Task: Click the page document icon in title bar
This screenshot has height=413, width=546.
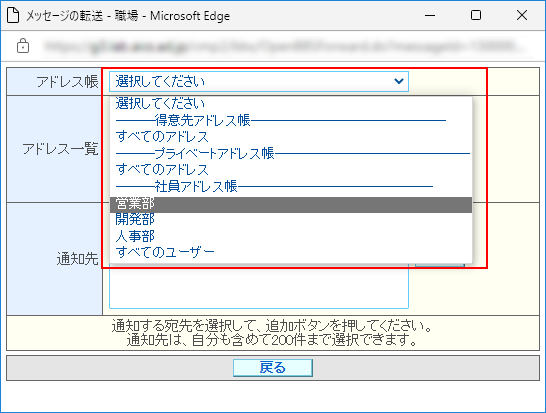Action: coord(13,15)
